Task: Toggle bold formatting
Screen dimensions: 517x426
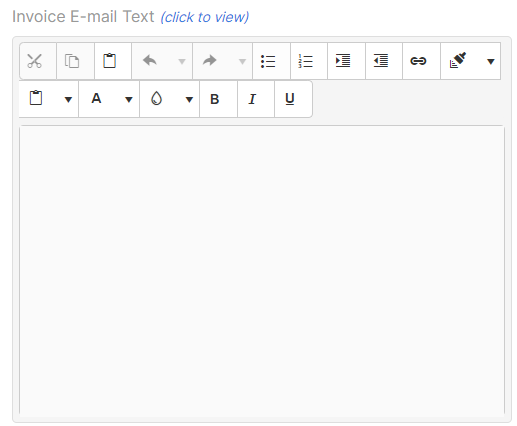Action: (215, 99)
